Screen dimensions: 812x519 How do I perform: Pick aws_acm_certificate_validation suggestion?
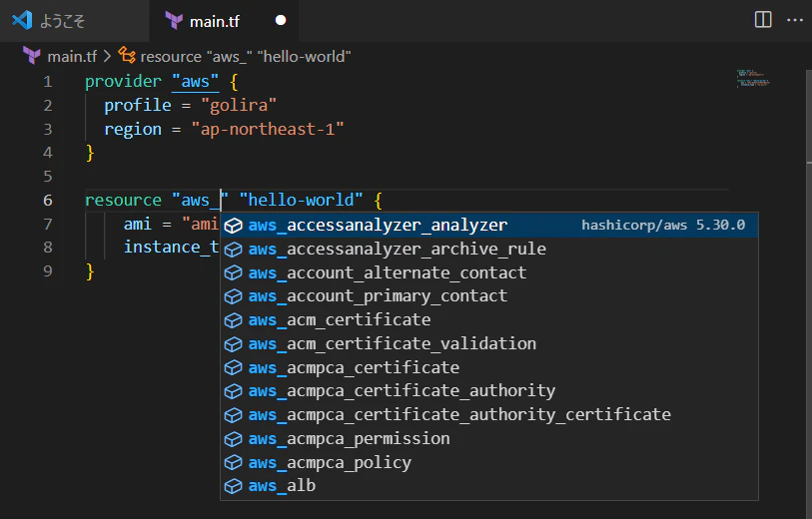coord(489,344)
